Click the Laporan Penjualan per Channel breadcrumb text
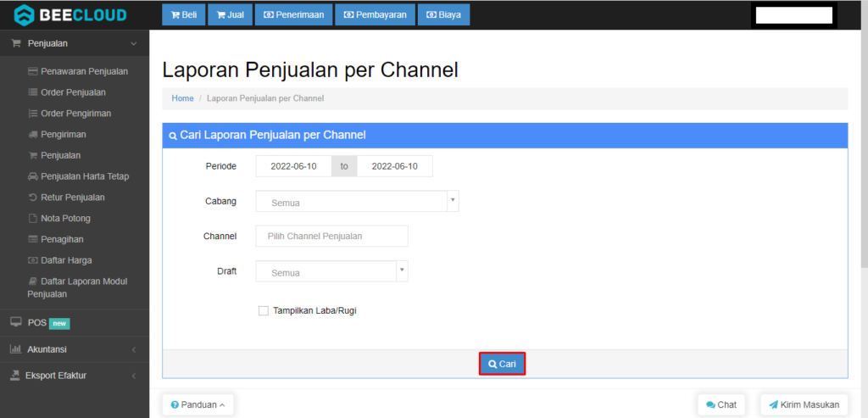Viewport: 868px width, 418px height. click(265, 98)
